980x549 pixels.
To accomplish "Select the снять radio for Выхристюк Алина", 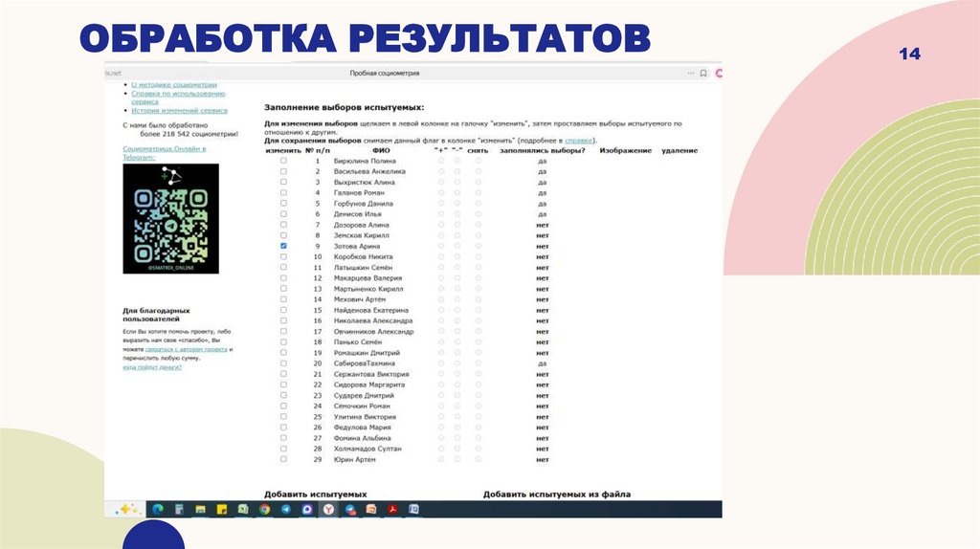I will tap(479, 182).
